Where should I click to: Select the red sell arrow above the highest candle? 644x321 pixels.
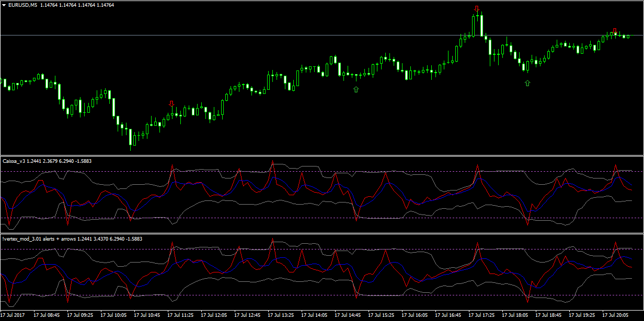pyautogui.click(x=477, y=9)
